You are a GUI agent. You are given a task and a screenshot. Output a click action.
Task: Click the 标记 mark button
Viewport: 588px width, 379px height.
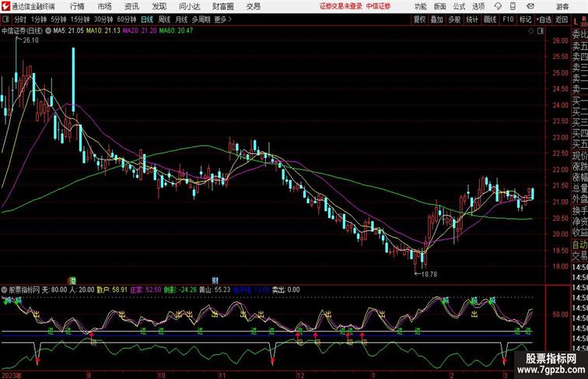pos(525,19)
